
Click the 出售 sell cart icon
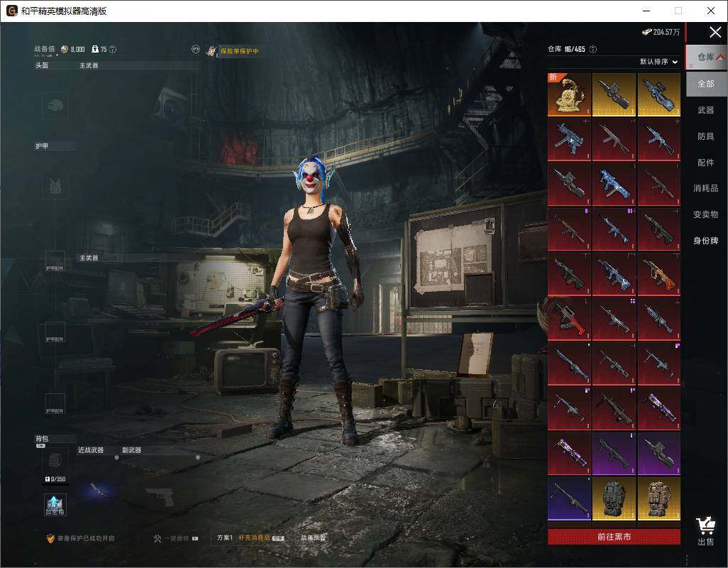coord(706,531)
